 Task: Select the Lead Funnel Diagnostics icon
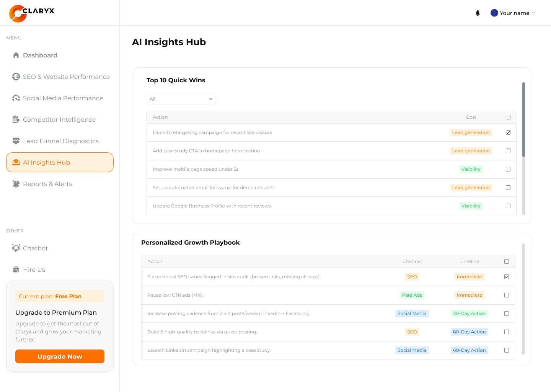(16, 141)
